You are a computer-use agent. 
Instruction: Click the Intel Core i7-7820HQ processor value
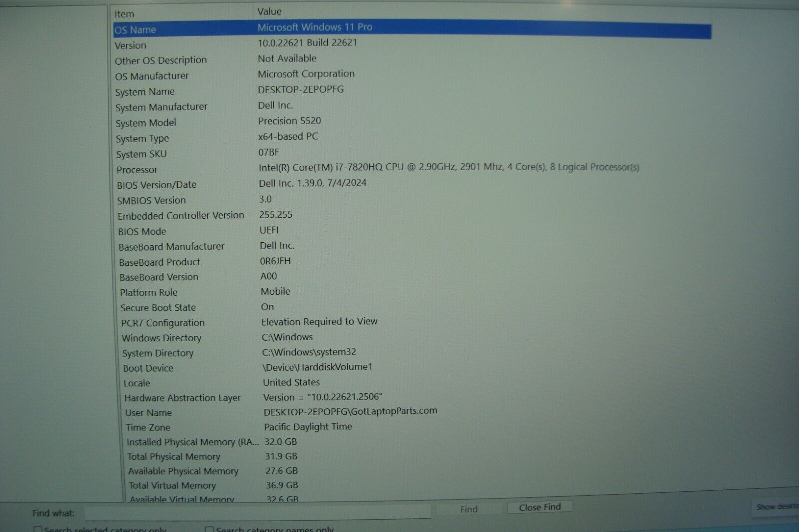pyautogui.click(x=448, y=167)
